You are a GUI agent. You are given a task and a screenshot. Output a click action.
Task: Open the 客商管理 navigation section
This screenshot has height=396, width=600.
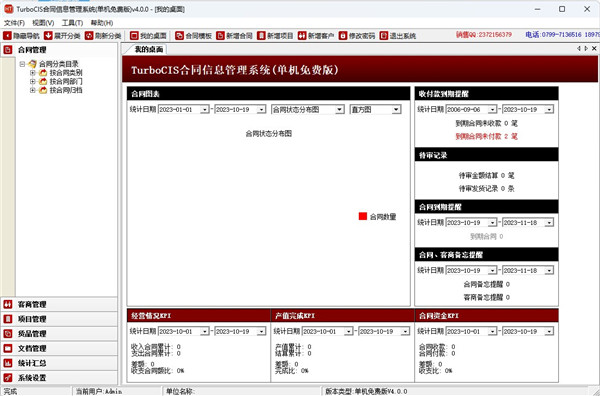point(59,305)
